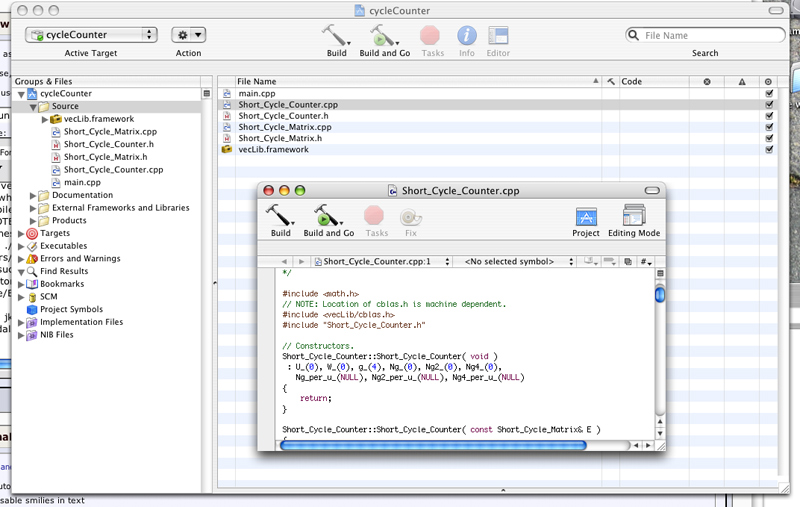Click the warnings triangle column header icon
This screenshot has height=507, width=800.
tap(742, 82)
